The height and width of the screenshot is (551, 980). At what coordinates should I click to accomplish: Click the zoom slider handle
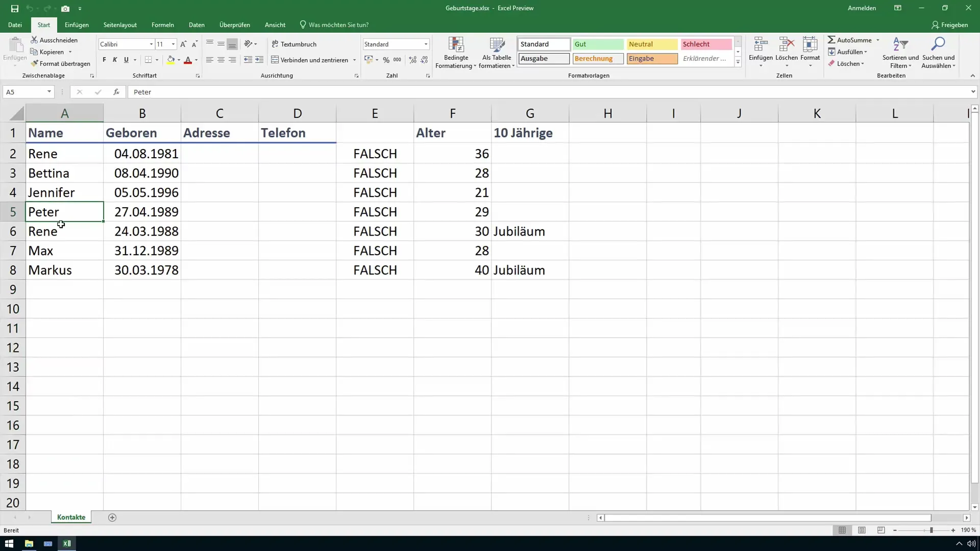point(932,531)
